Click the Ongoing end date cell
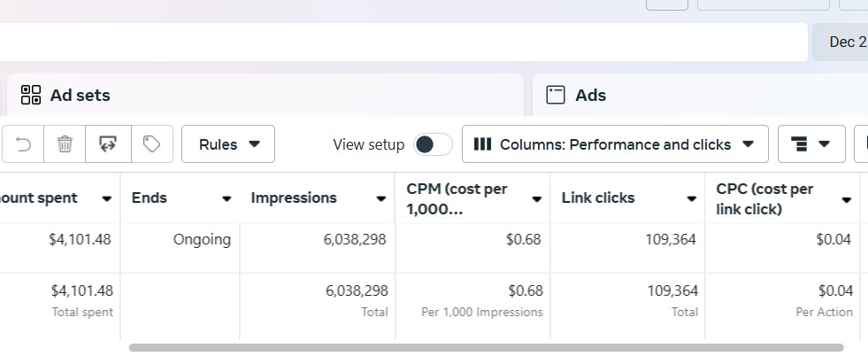Screen dimensions: 868x364 point(202,239)
